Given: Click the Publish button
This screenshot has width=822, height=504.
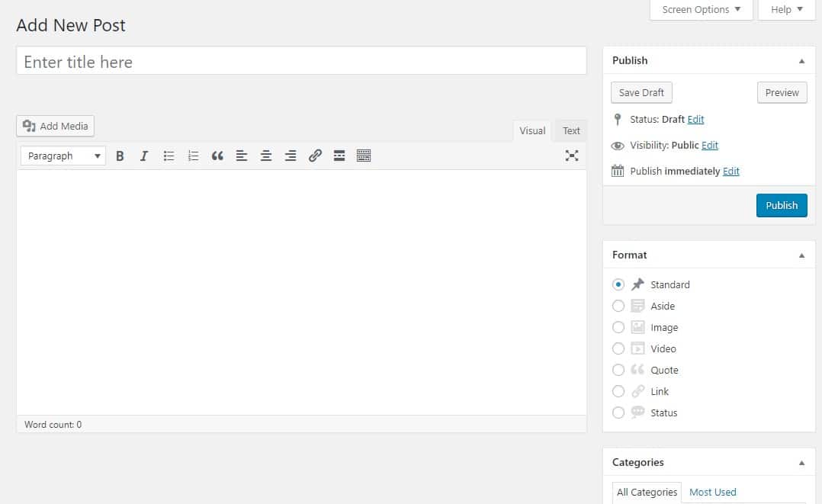Looking at the screenshot, I should [781, 205].
